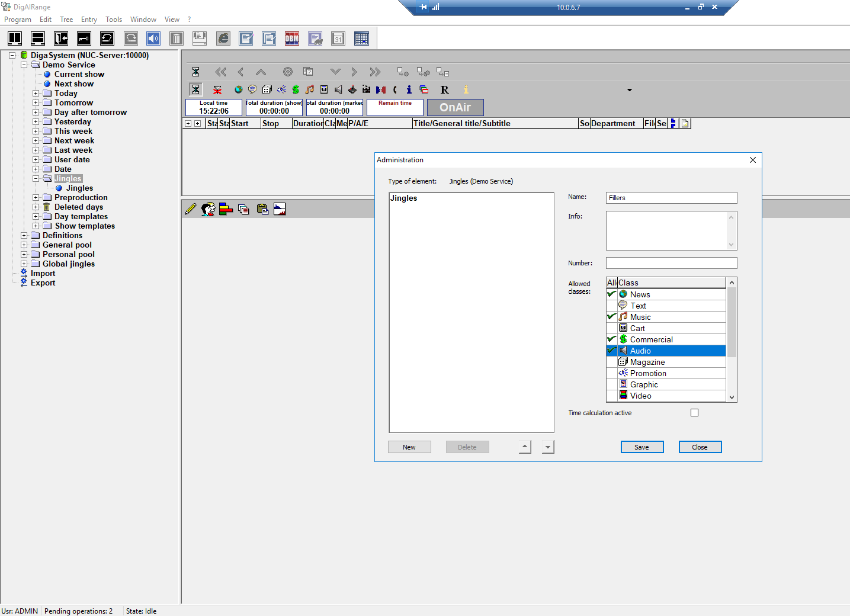Click the colored bar chart icon

coord(226,209)
